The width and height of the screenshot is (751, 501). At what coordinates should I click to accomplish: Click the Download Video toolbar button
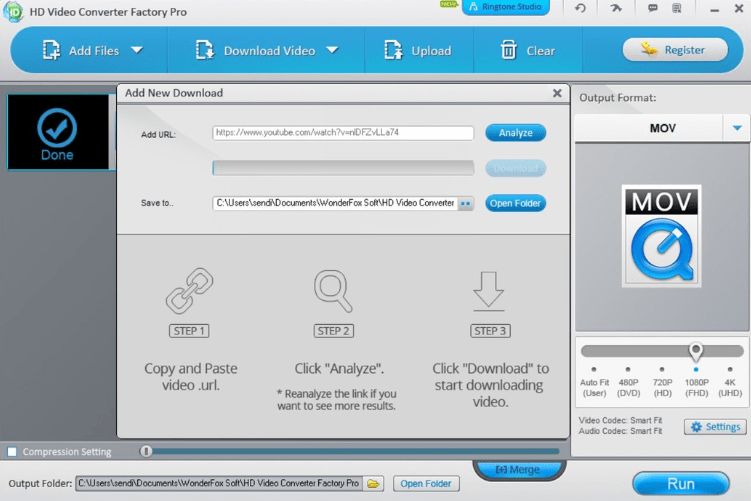(x=255, y=51)
